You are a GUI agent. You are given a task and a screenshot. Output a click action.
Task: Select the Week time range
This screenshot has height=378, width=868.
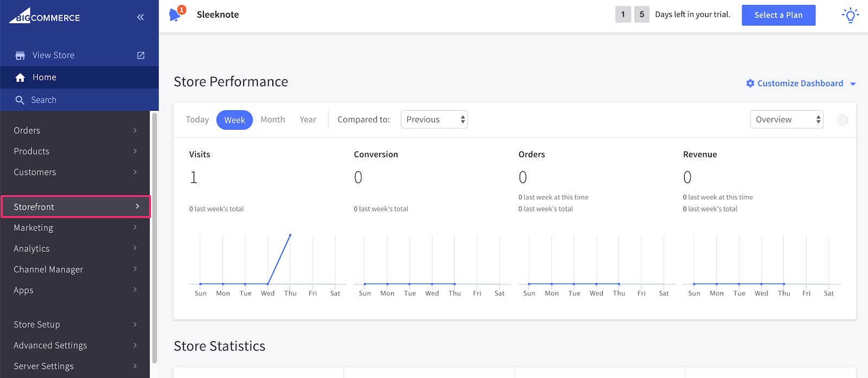234,120
